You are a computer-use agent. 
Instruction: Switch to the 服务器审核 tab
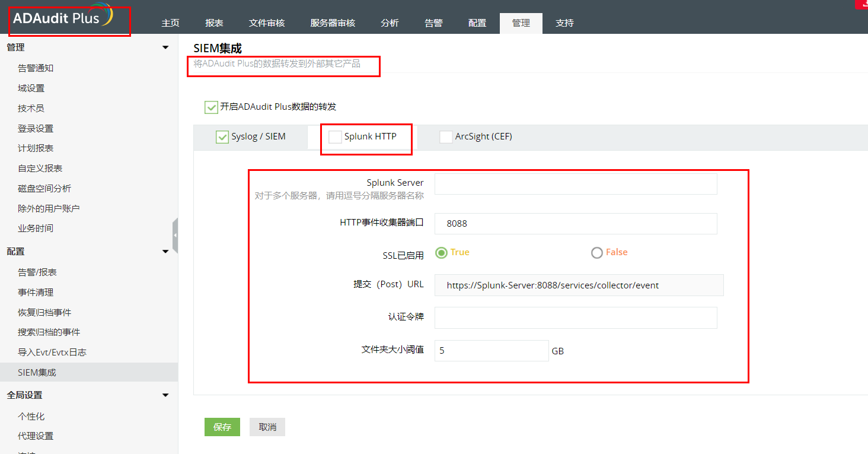(x=333, y=23)
